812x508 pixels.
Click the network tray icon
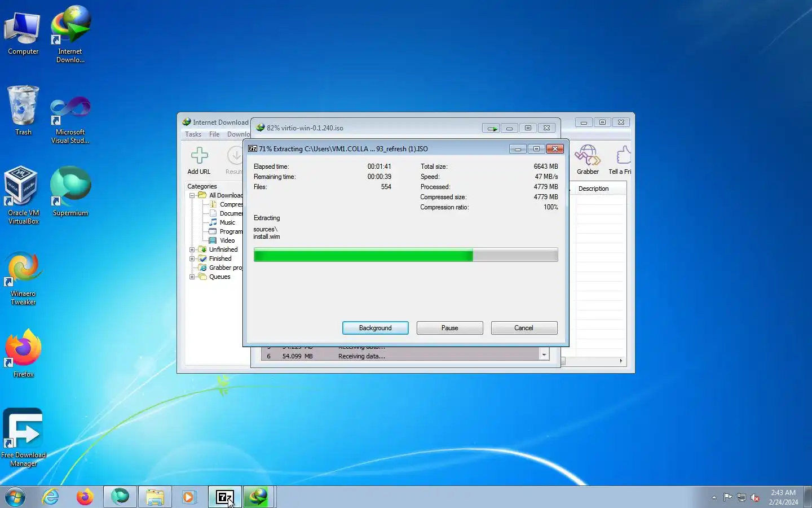tap(742, 497)
